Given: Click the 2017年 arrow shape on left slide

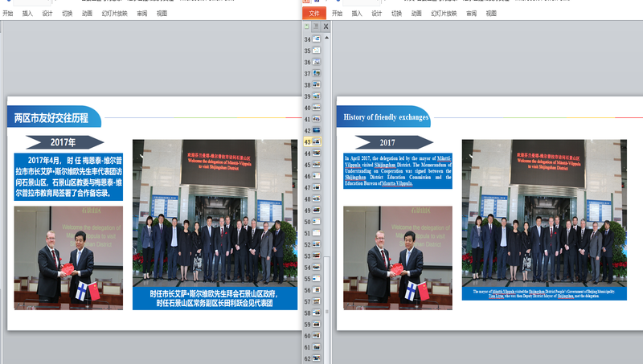Looking at the screenshot, I should (x=64, y=142).
